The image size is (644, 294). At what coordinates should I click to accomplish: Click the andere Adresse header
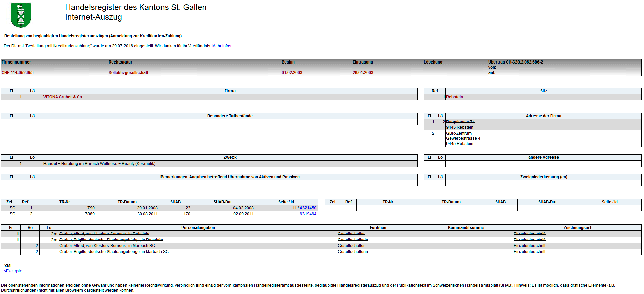tap(543, 157)
